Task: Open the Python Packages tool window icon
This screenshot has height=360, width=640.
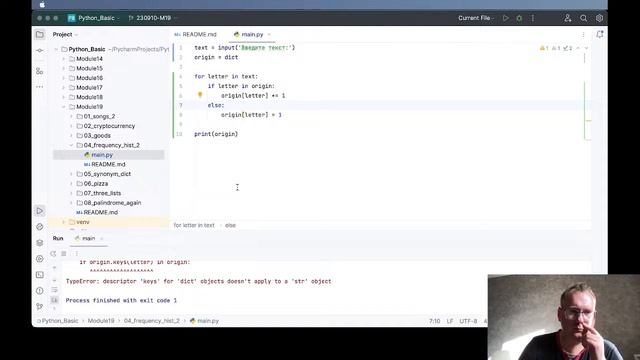Action: tap(40, 243)
